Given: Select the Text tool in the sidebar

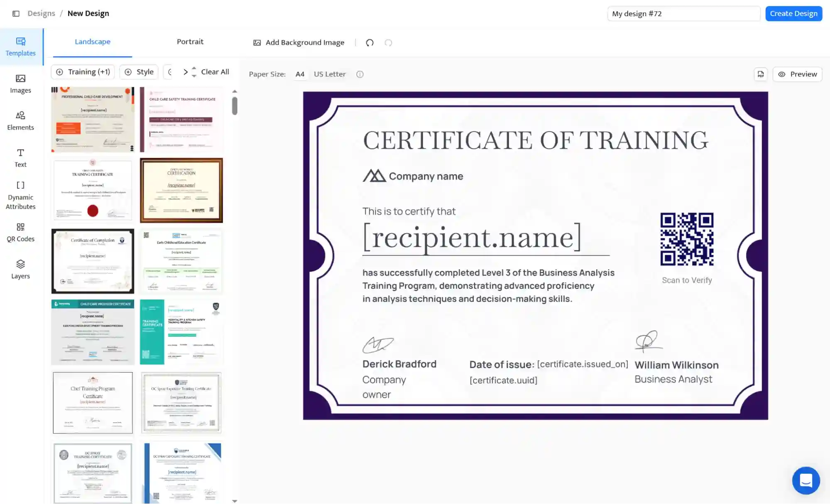Looking at the screenshot, I should tap(20, 157).
